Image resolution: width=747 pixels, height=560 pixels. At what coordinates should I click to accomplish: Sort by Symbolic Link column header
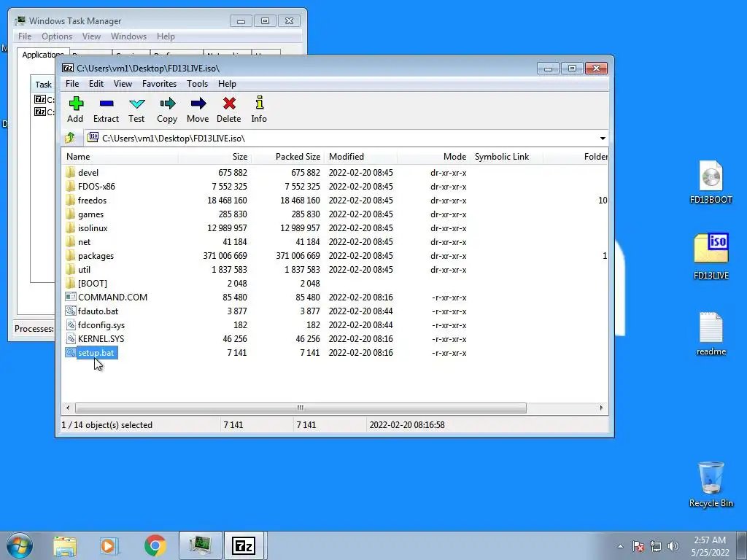point(506,157)
